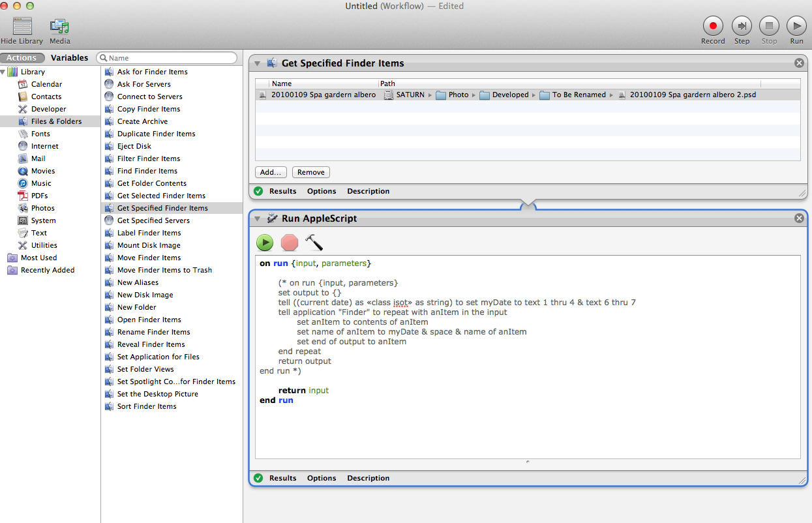This screenshot has height=523, width=812.
Task: Click the Add... button
Action: pos(271,172)
